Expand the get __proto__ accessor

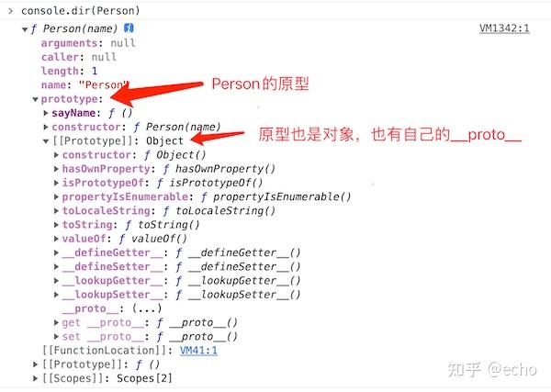point(56,322)
